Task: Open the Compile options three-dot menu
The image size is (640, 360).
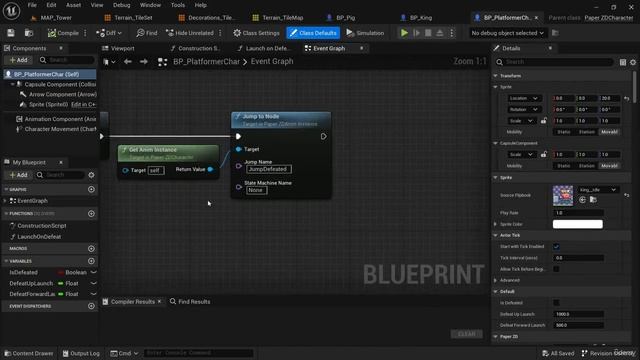Action: pyautogui.click(x=85, y=33)
